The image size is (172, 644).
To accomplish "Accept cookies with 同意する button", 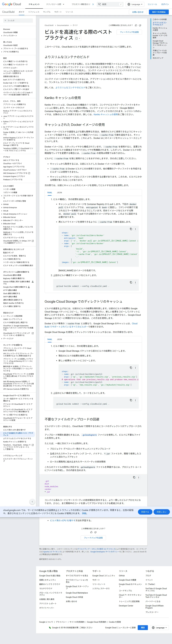I will [x=145, y=512].
